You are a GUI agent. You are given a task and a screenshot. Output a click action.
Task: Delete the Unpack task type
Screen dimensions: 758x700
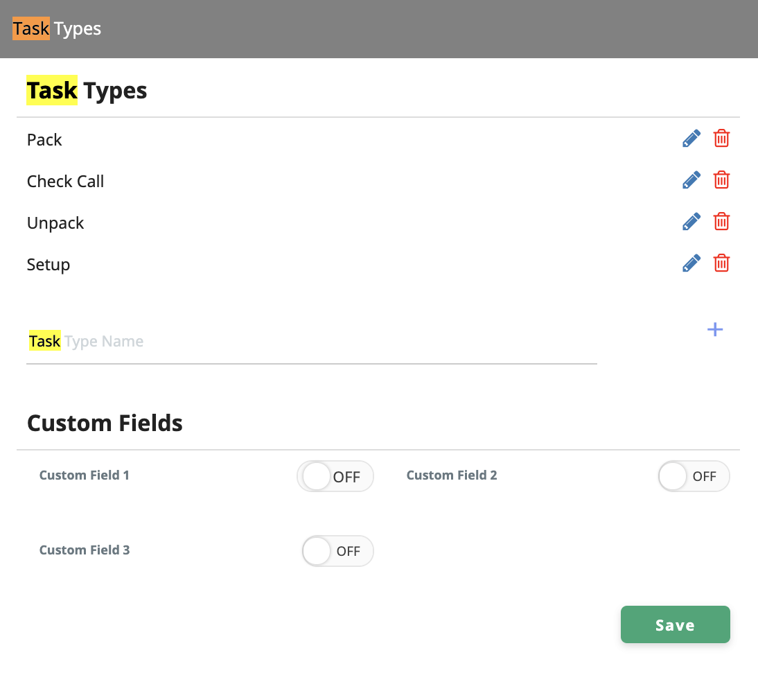click(721, 222)
